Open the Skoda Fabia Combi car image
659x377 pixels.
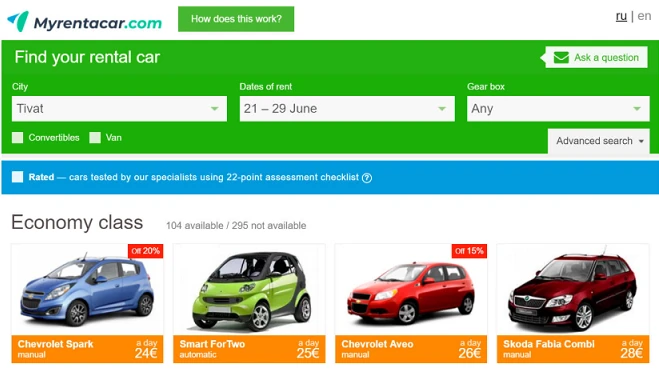573,290
